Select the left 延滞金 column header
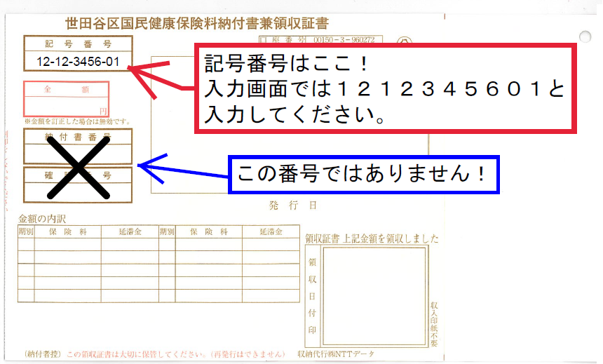Screen dimensions: 603x364 click(x=130, y=231)
